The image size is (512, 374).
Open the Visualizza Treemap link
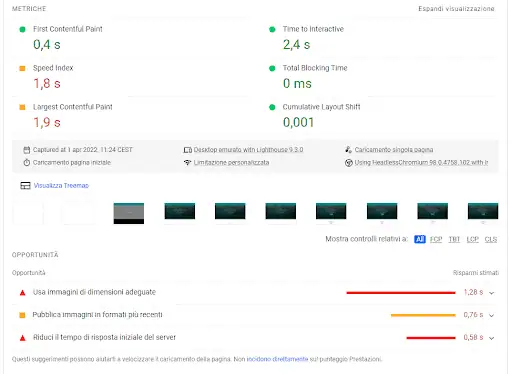point(61,186)
